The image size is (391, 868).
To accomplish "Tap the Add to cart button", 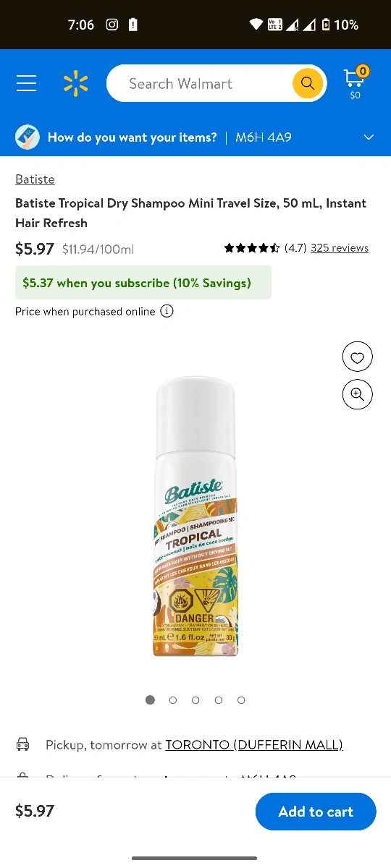I will click(316, 812).
